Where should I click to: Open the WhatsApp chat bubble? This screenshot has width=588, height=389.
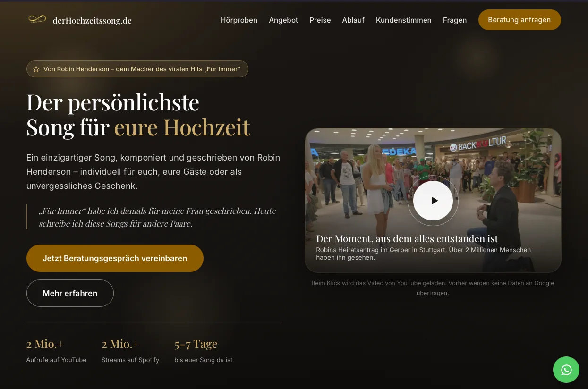click(x=566, y=370)
